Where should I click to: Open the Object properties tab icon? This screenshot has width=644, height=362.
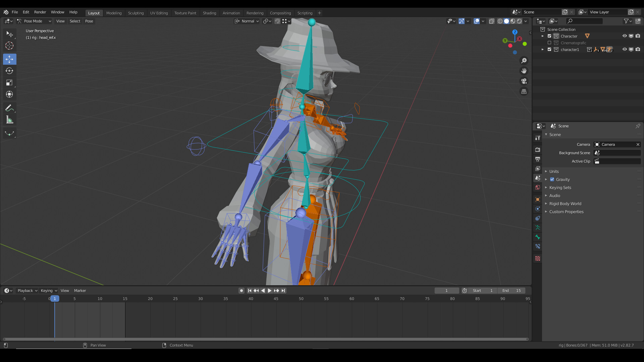pos(538,199)
